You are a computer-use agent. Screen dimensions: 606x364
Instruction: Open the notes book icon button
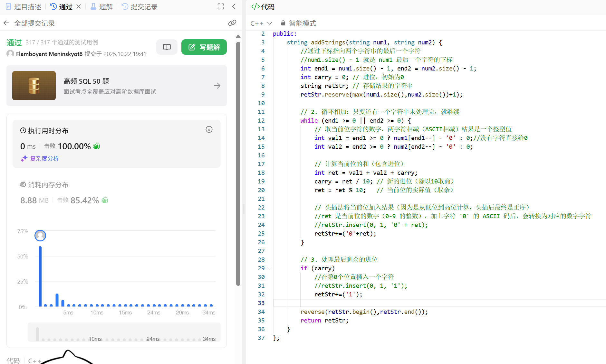pyautogui.click(x=167, y=47)
